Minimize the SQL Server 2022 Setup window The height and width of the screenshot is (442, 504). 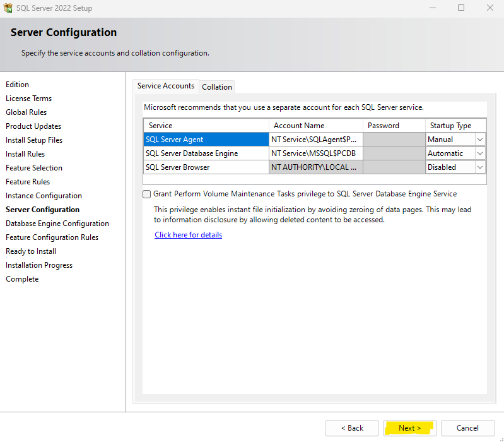pos(433,8)
